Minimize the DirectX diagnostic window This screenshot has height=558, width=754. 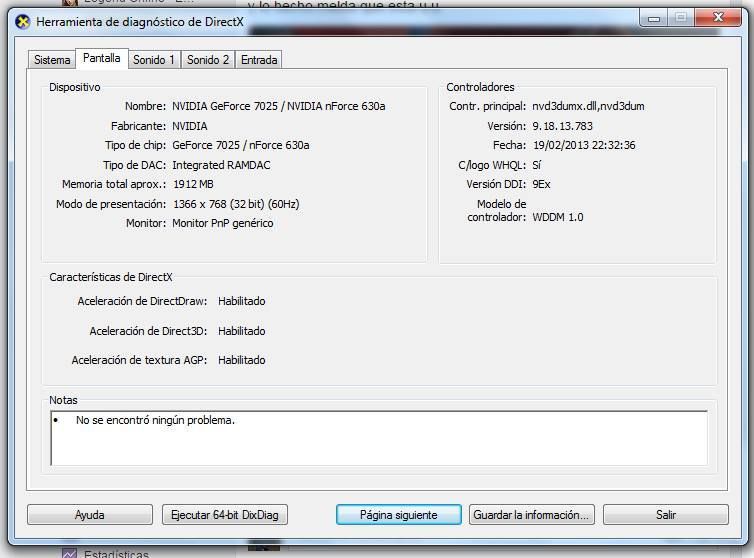pyautogui.click(x=657, y=17)
